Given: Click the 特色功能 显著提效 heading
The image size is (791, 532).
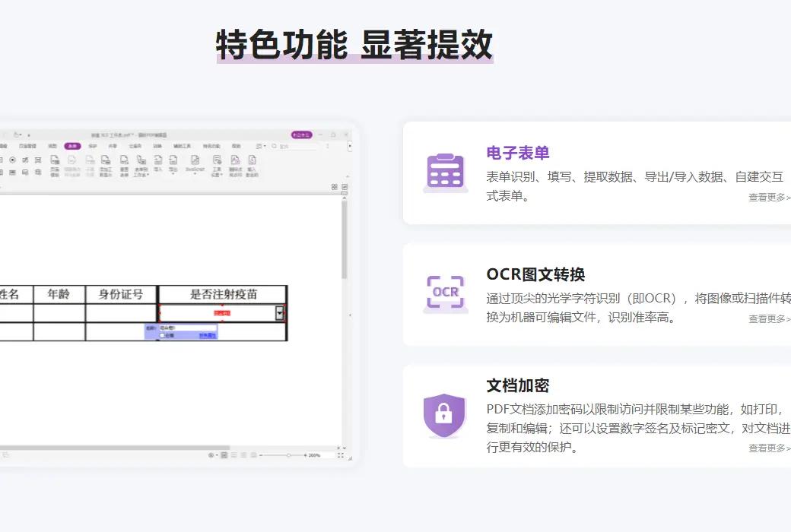Looking at the screenshot, I should click(x=354, y=44).
